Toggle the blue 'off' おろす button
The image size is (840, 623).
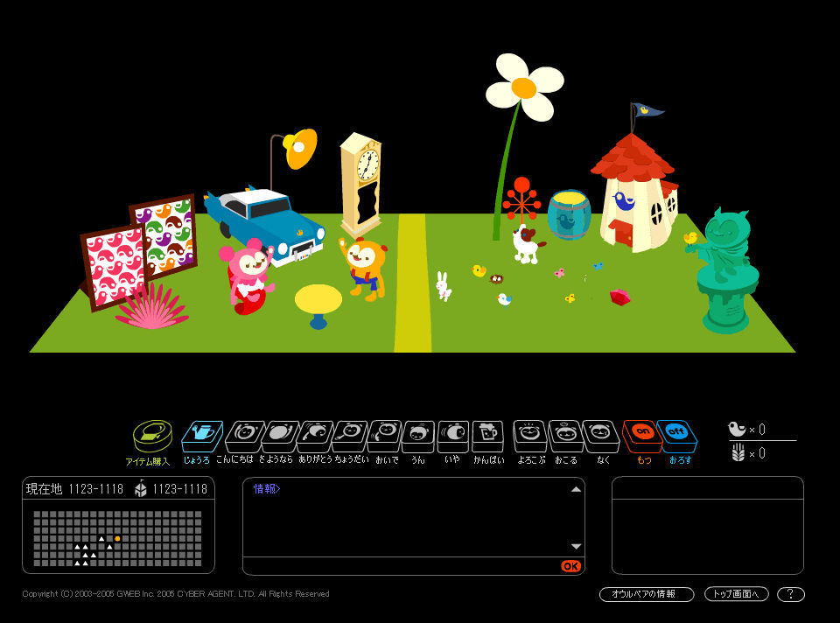(x=676, y=435)
